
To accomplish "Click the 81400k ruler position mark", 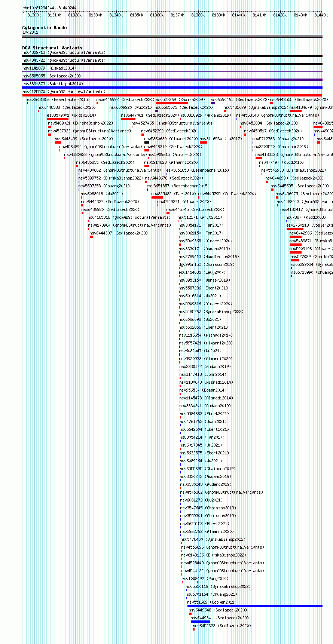I will tap(239, 15).
